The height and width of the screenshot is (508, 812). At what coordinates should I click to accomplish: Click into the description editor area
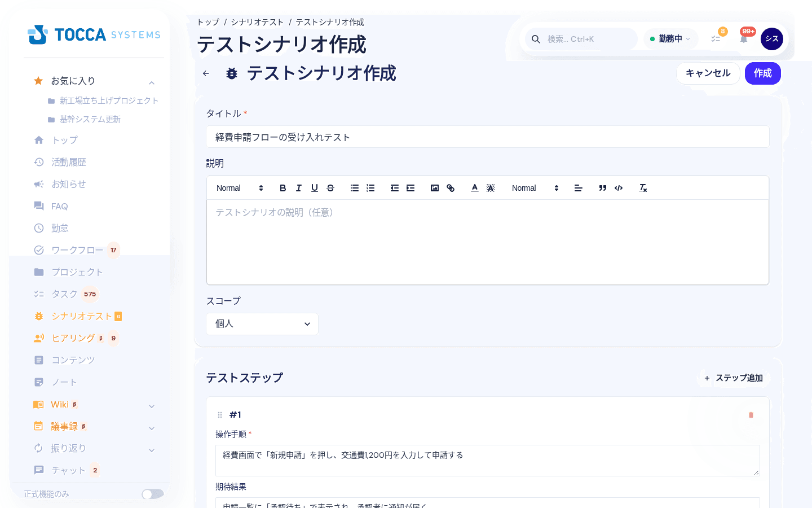click(x=488, y=242)
